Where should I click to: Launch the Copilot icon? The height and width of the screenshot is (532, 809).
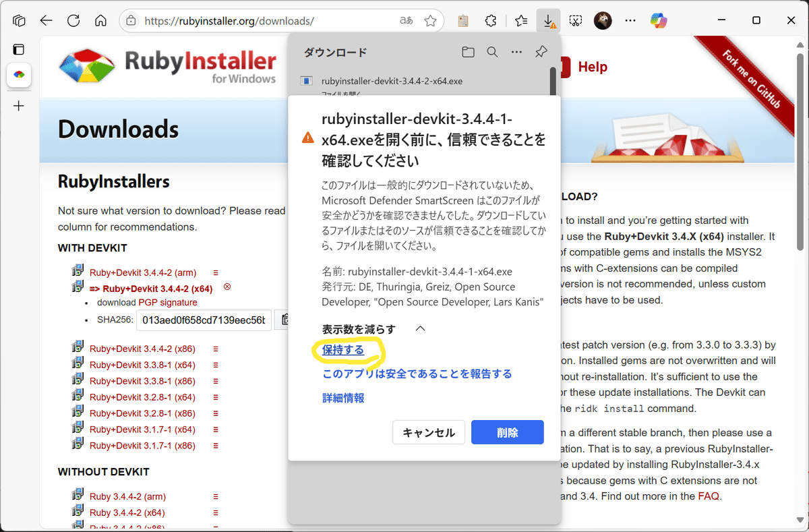coord(659,20)
